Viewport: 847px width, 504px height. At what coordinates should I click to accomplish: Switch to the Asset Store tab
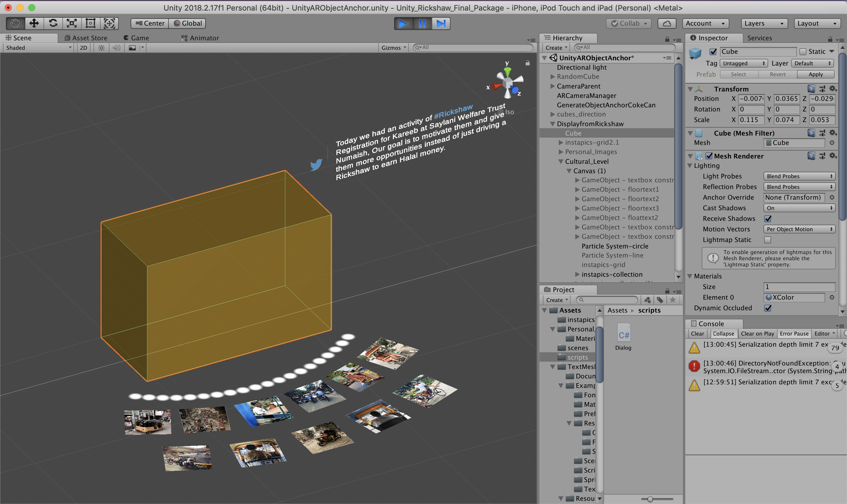pos(86,38)
